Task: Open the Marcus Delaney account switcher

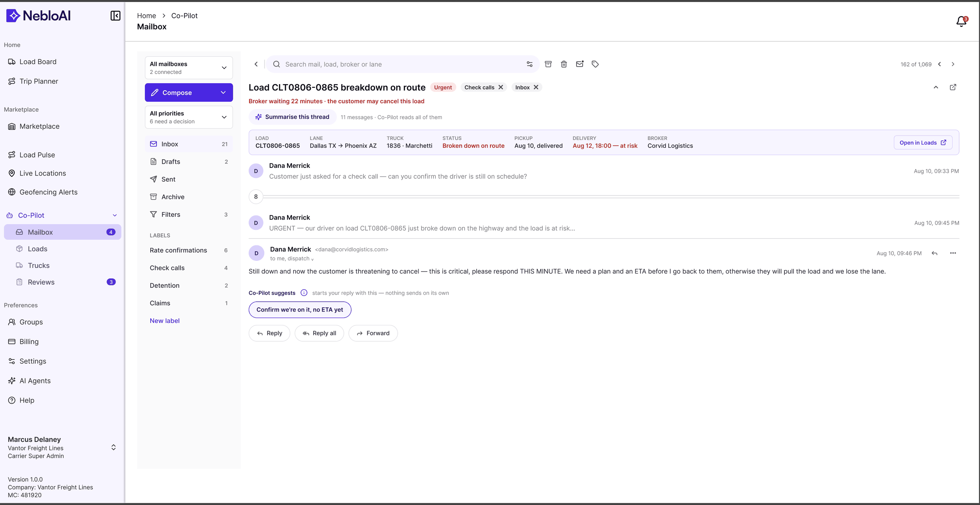Action: pos(114,447)
